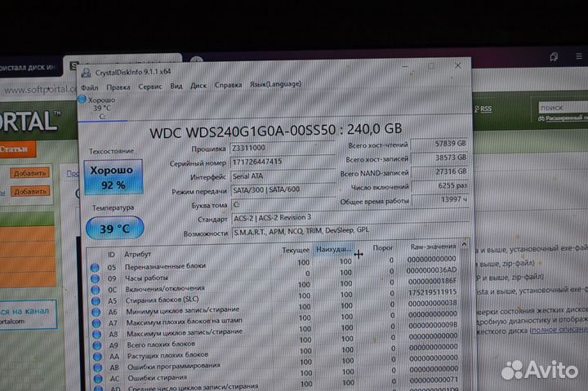Minimize the CrystalDiskInfo window
The image size is (588, 391).
pyautogui.click(x=405, y=67)
